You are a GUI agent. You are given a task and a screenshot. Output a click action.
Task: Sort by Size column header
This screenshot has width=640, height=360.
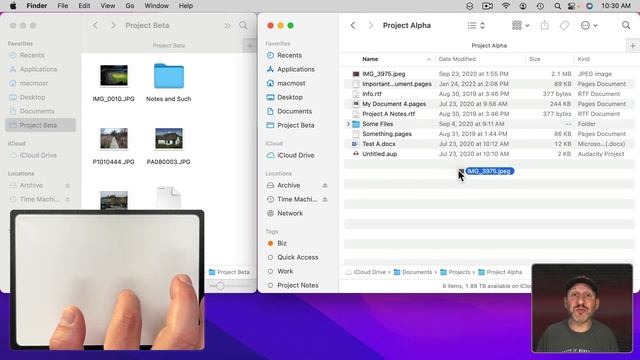[535, 59]
